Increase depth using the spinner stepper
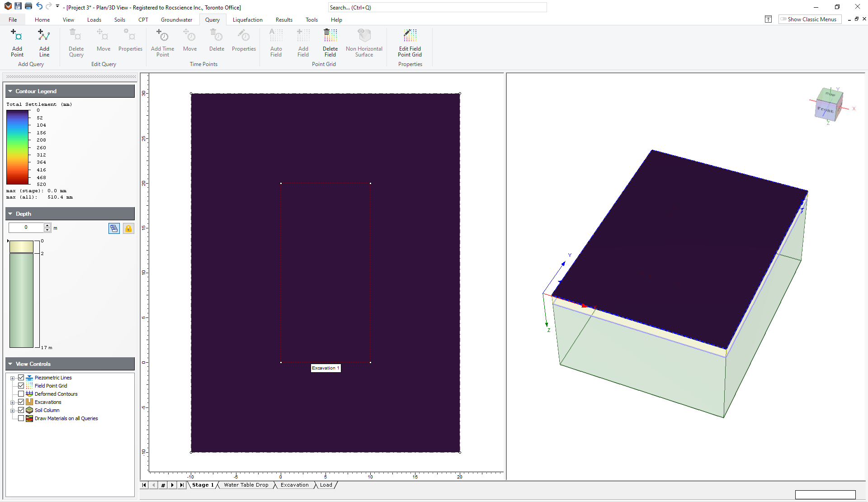The image size is (868, 502). (47, 225)
